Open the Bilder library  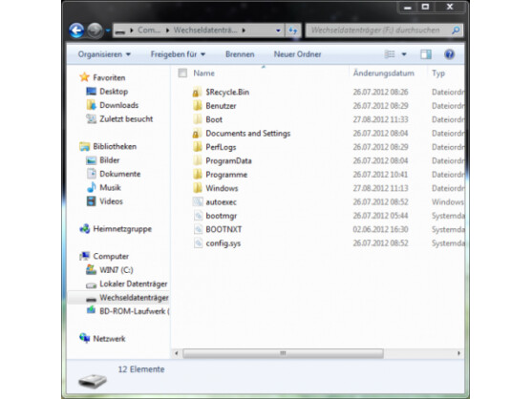click(x=109, y=160)
